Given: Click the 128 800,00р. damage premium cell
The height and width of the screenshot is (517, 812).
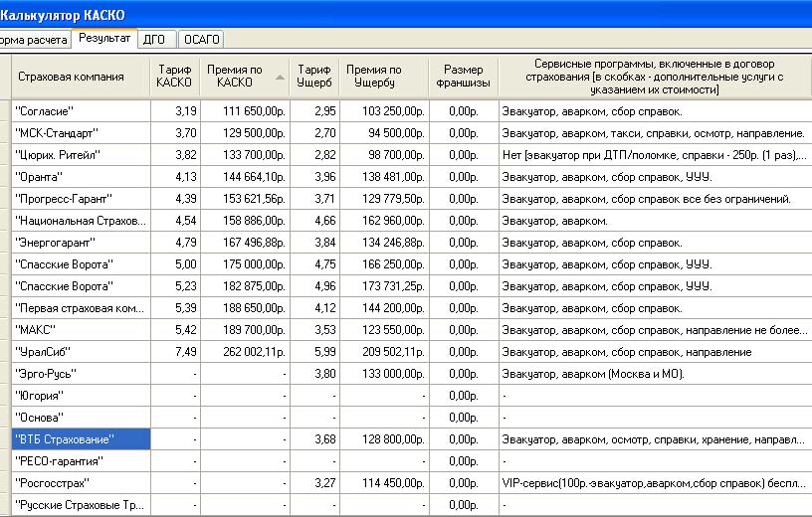Looking at the screenshot, I should pyautogui.click(x=384, y=439).
